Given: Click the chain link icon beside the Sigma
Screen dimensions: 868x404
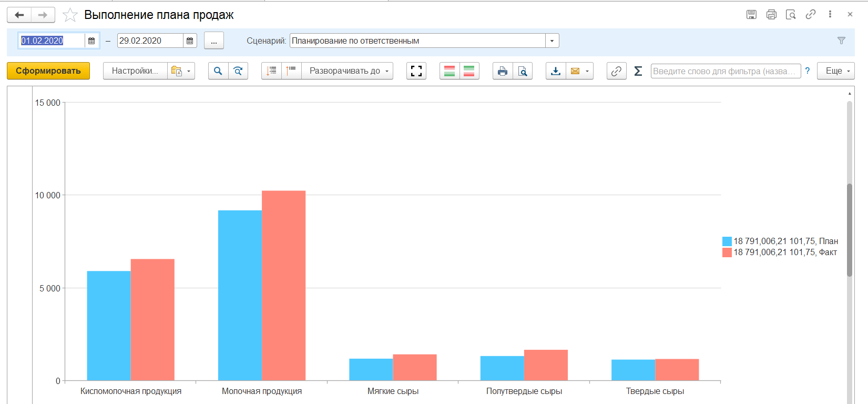Looking at the screenshot, I should pyautogui.click(x=616, y=71).
